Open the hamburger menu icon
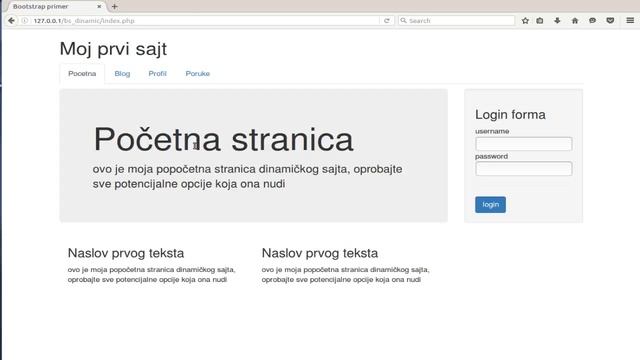This screenshot has height=360, width=640. click(x=630, y=20)
